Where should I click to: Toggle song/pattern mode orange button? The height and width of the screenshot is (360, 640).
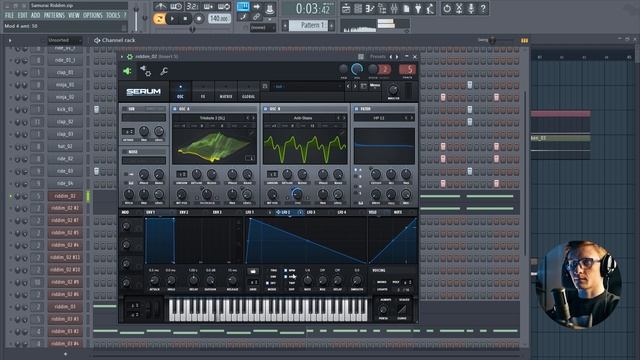coord(159,18)
